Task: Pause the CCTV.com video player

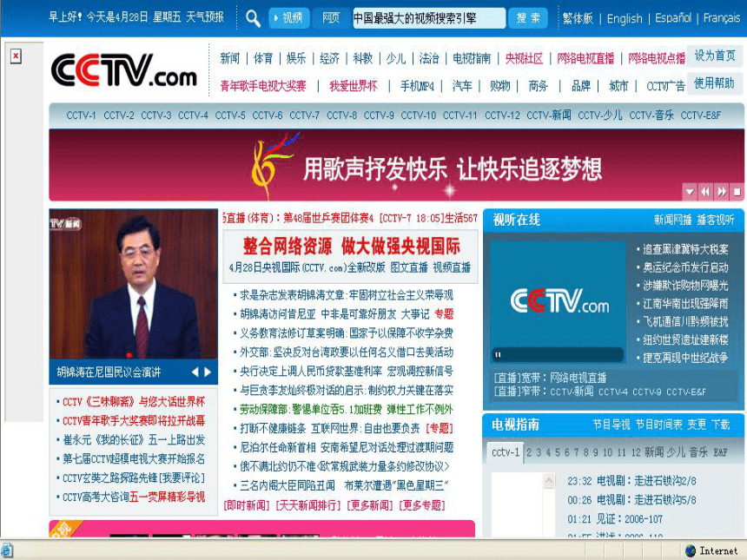Action: click(x=499, y=355)
